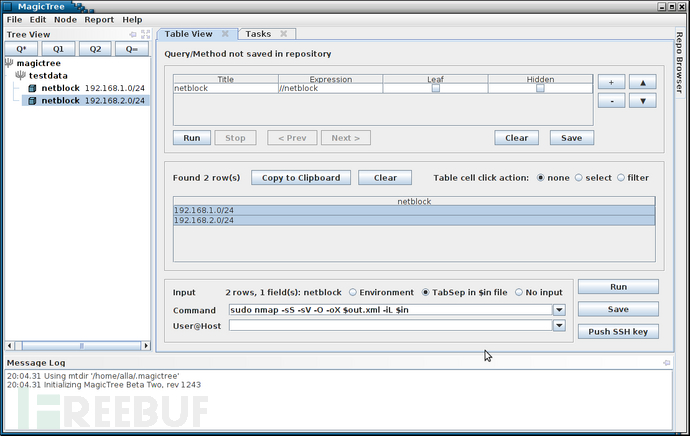Click the Next > button
Screen dimensions: 690x436
pos(346,138)
